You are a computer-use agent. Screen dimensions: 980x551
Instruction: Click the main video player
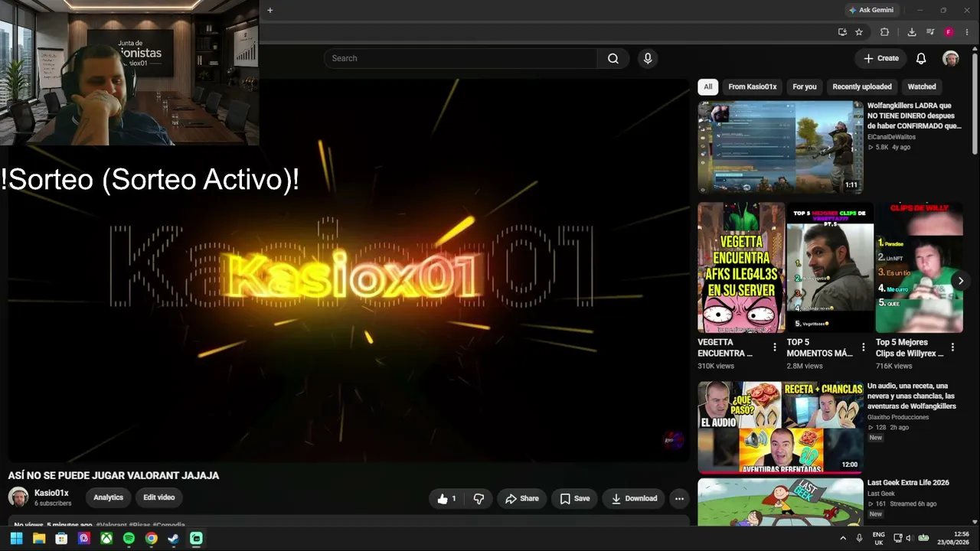[348, 270]
